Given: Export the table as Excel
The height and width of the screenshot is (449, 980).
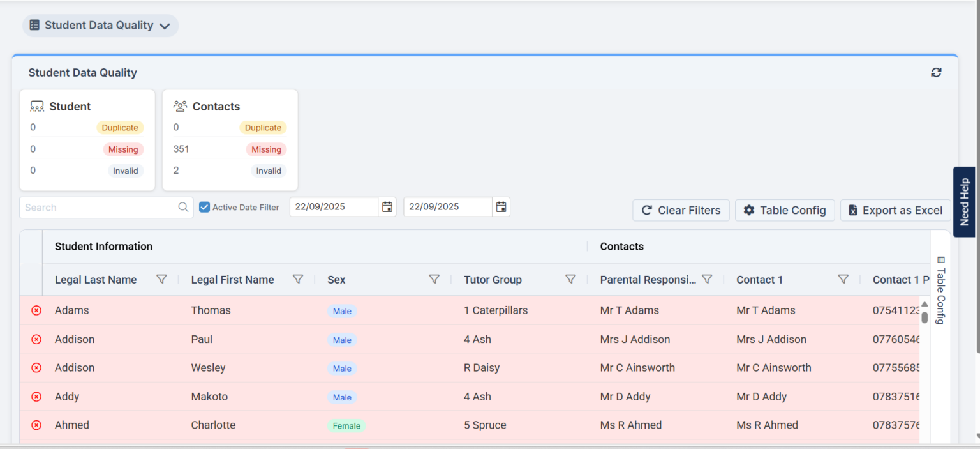Looking at the screenshot, I should click(895, 210).
